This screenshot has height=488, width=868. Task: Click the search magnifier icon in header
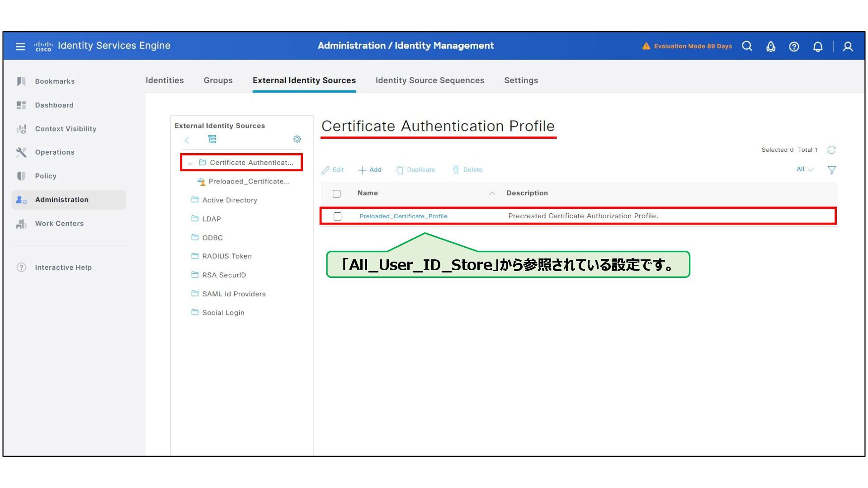pos(747,46)
